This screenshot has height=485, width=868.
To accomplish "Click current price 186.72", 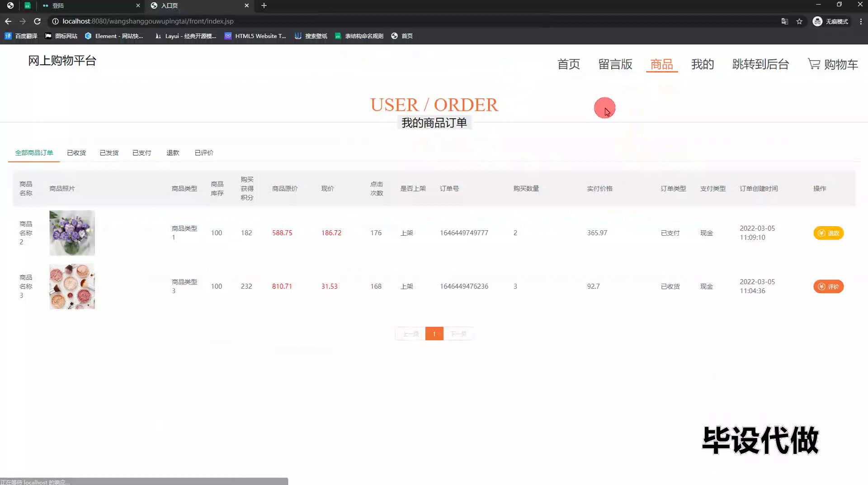I will tap(331, 233).
